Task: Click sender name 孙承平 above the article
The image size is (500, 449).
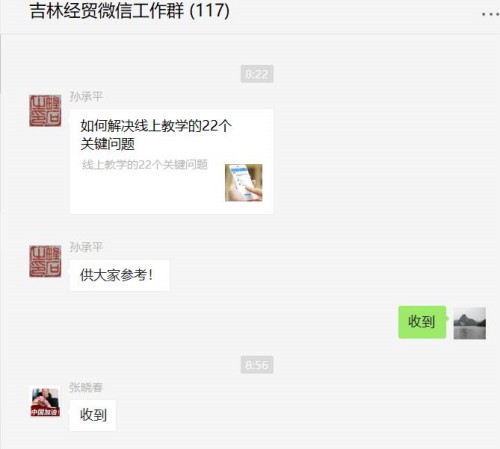Action: tap(86, 97)
